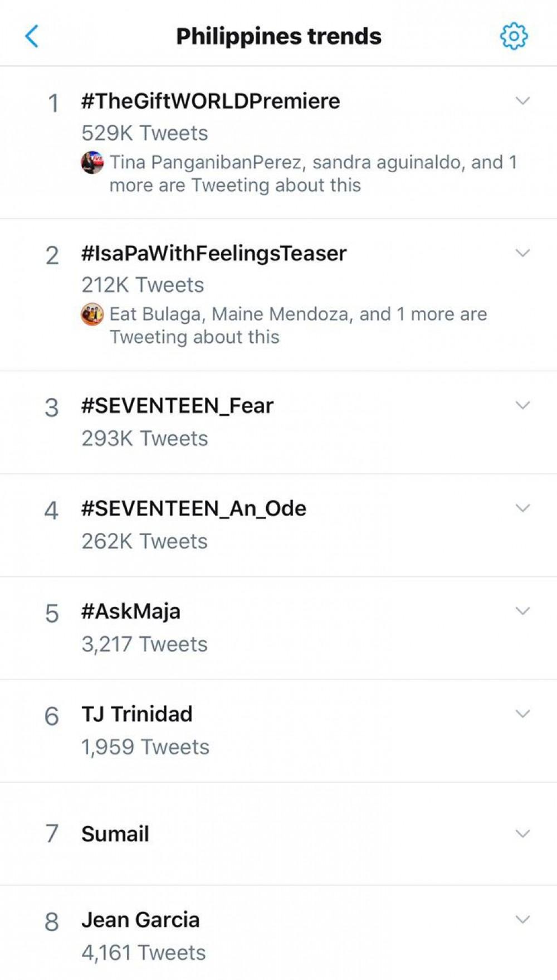
Task: Open the #TheGiftWORLDPremiere hashtag trend
Action: [211, 101]
